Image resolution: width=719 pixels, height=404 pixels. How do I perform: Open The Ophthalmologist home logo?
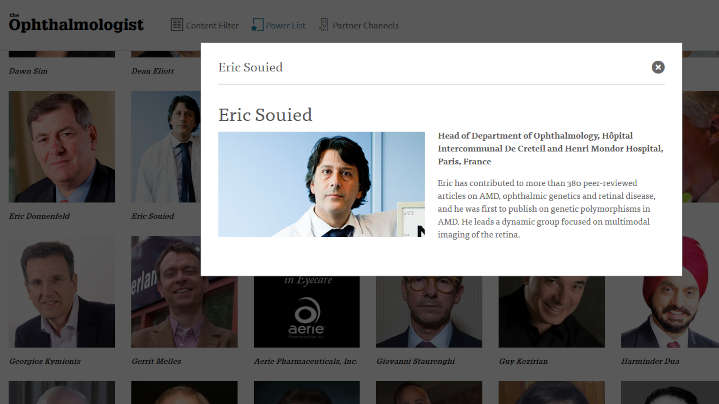[76, 23]
